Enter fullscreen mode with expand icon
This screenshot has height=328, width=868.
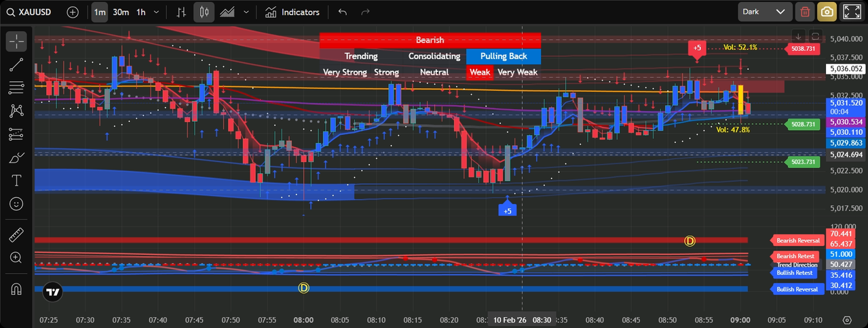point(852,12)
